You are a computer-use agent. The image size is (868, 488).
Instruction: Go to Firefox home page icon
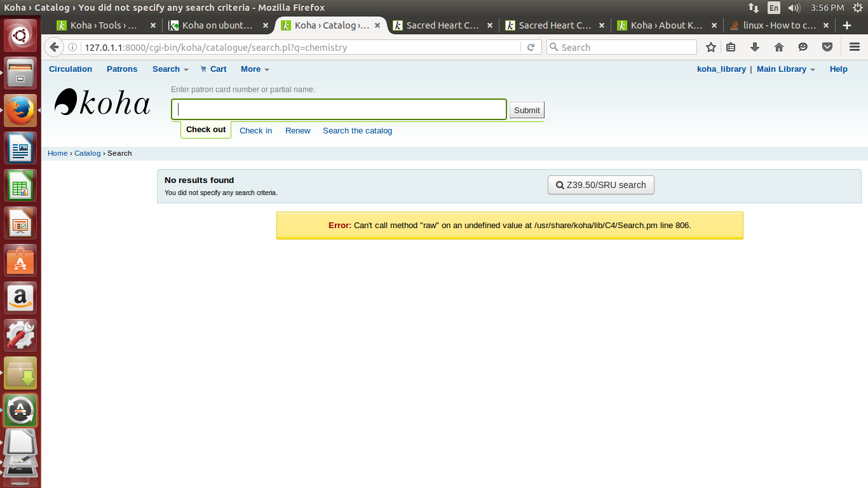(779, 47)
